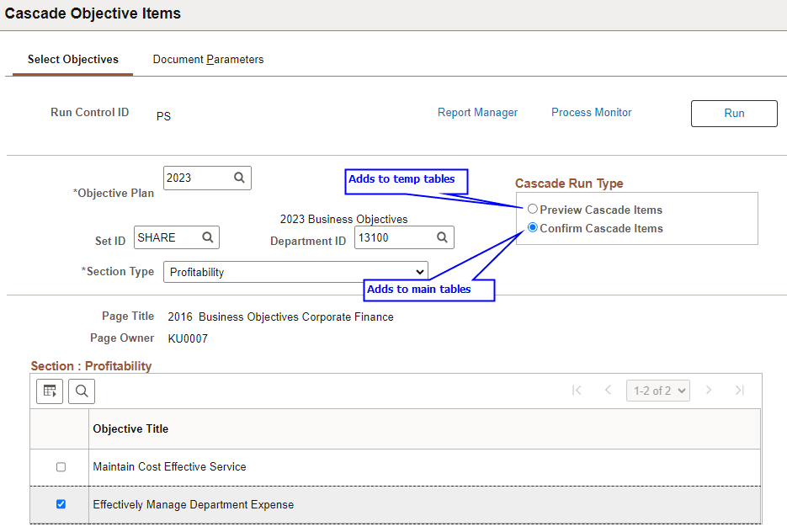Viewport: 787px width, 532px height.
Task: Open the Process Monitor link
Action: [591, 112]
